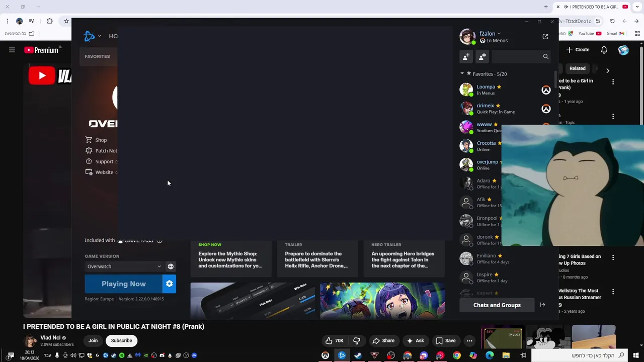This screenshot has height=362, width=644.
Task: Open File Explorer from the taskbar
Action: click(x=506, y=355)
